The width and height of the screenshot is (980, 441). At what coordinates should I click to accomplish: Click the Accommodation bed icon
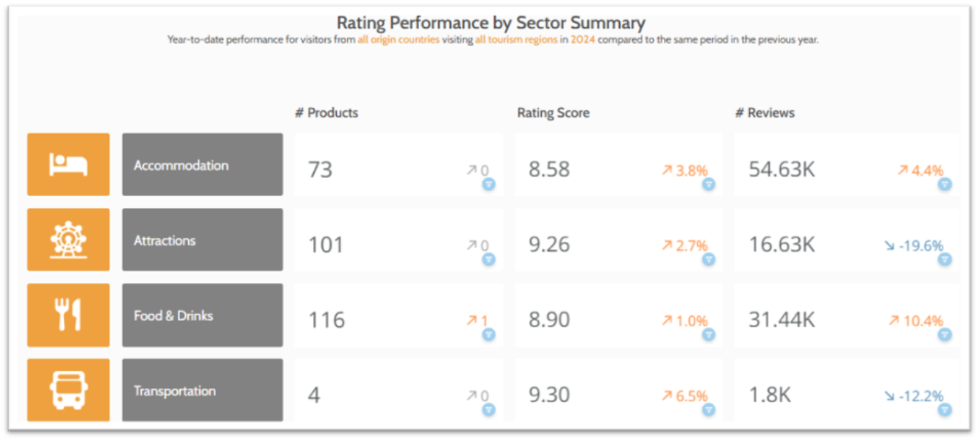point(68,165)
